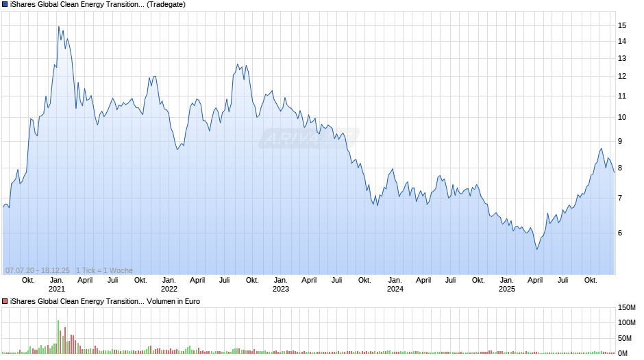Click price axis label 12
This screenshot has height=360, width=644.
pos(622,76)
